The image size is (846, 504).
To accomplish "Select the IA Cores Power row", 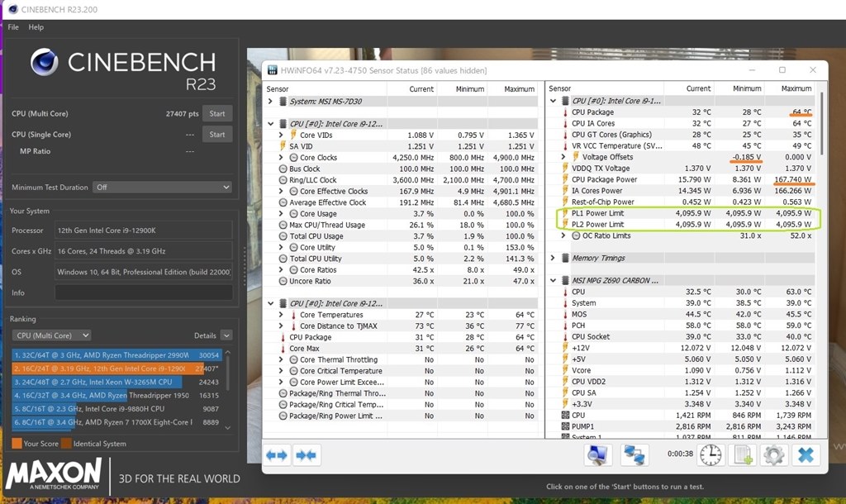I will tap(681, 191).
